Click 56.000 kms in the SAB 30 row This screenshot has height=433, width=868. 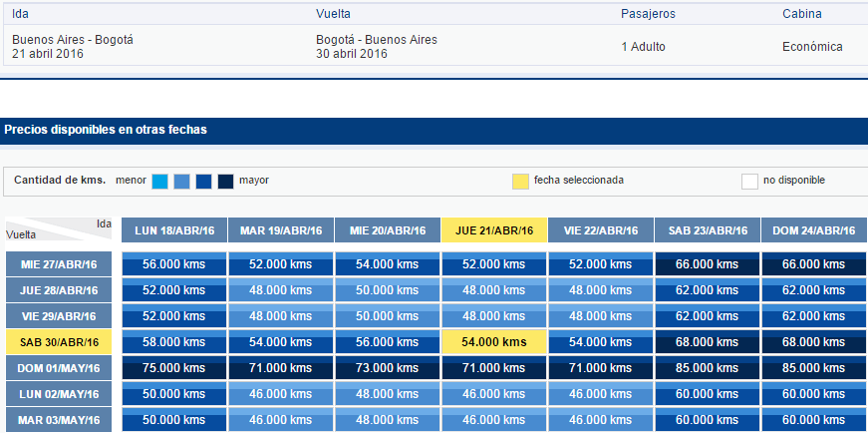(388, 342)
